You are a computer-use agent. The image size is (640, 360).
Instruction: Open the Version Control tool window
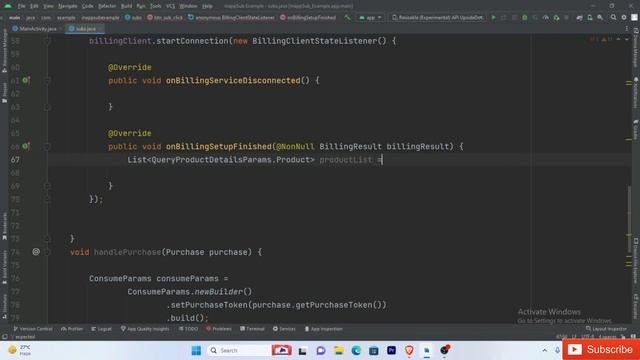point(33,329)
